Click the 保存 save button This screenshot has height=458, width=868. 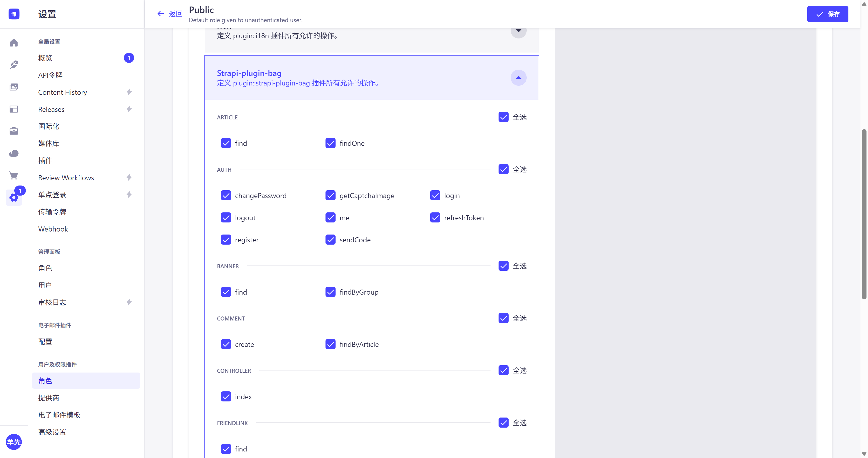[827, 14]
